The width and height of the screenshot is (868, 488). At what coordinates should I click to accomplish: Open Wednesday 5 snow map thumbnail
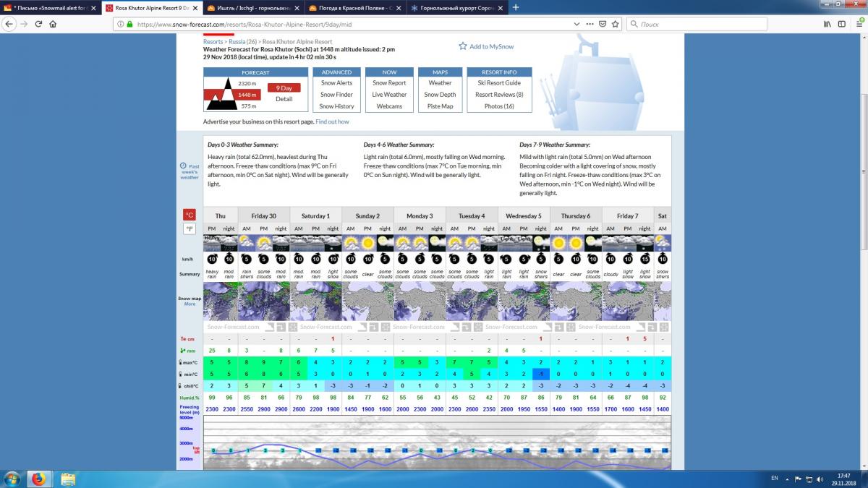(x=524, y=301)
